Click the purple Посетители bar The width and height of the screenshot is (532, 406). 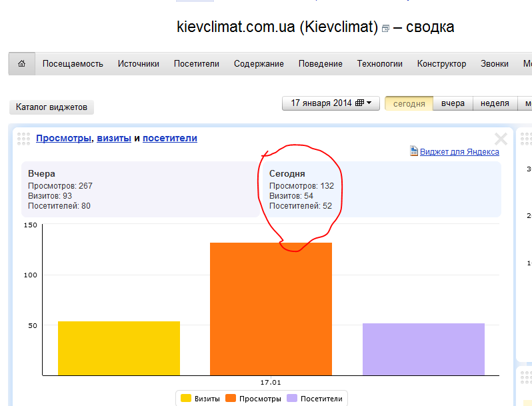click(423, 349)
